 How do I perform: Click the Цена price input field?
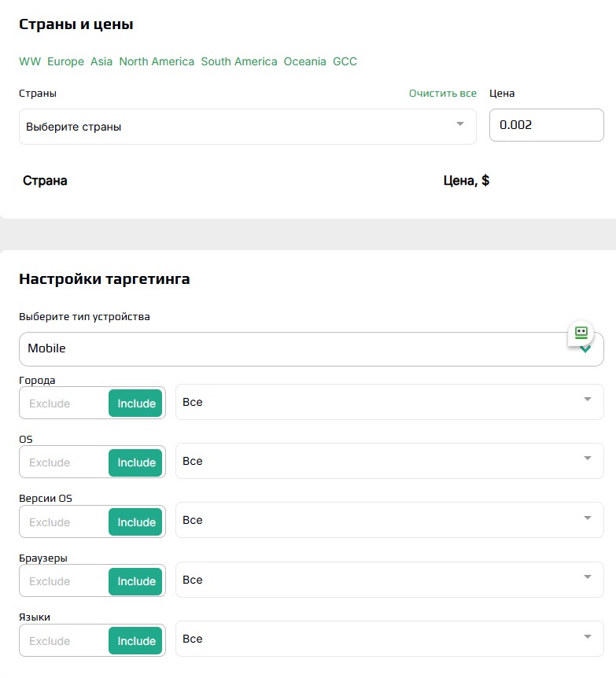point(546,125)
